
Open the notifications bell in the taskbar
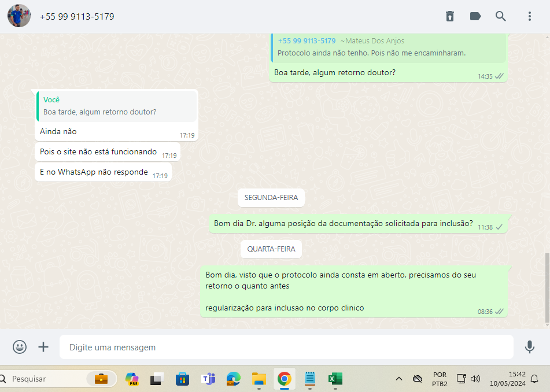click(x=534, y=379)
